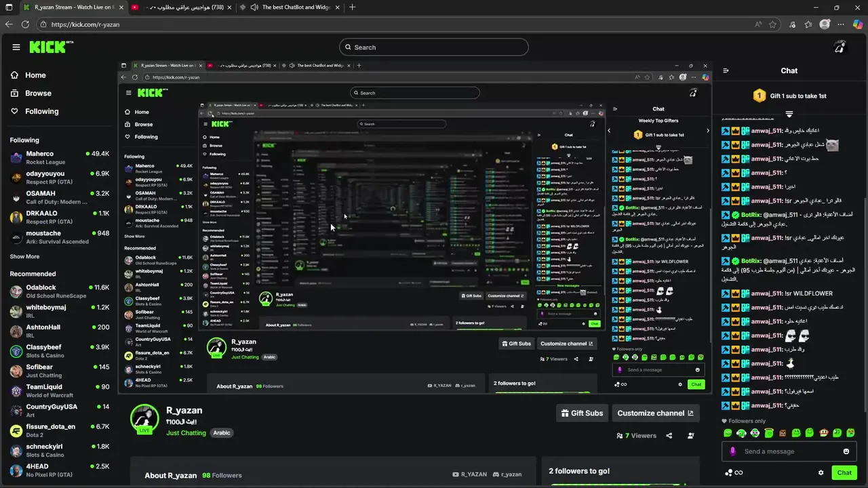Open fissure_dota_en Dota 2 channel
This screenshot has width=868, height=488.
tap(60, 430)
